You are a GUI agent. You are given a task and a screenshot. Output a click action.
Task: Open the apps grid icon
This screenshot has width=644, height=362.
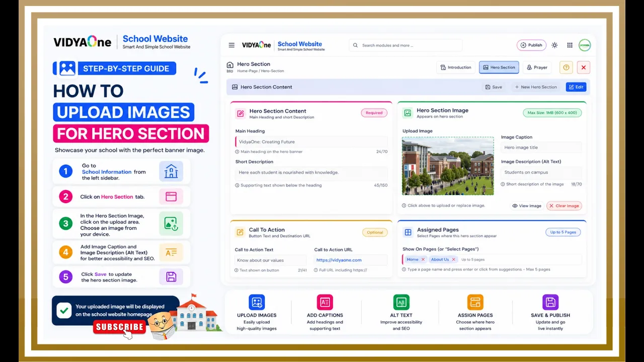click(x=570, y=45)
